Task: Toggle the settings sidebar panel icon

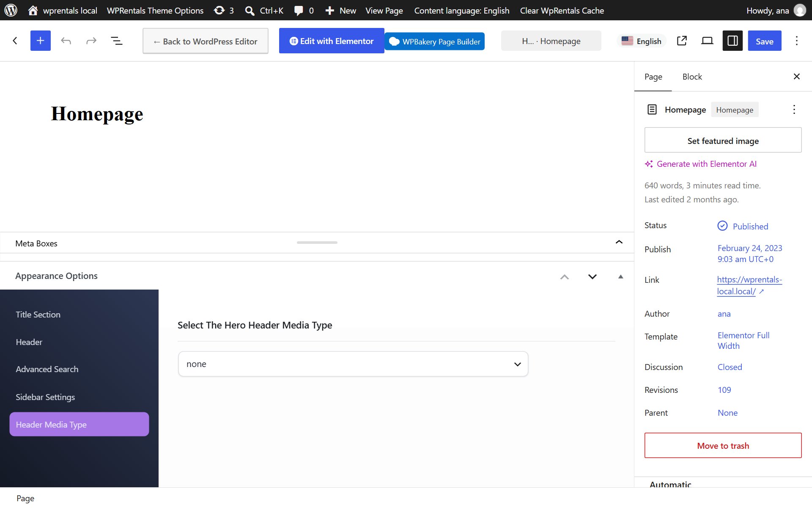Action: (x=732, y=41)
